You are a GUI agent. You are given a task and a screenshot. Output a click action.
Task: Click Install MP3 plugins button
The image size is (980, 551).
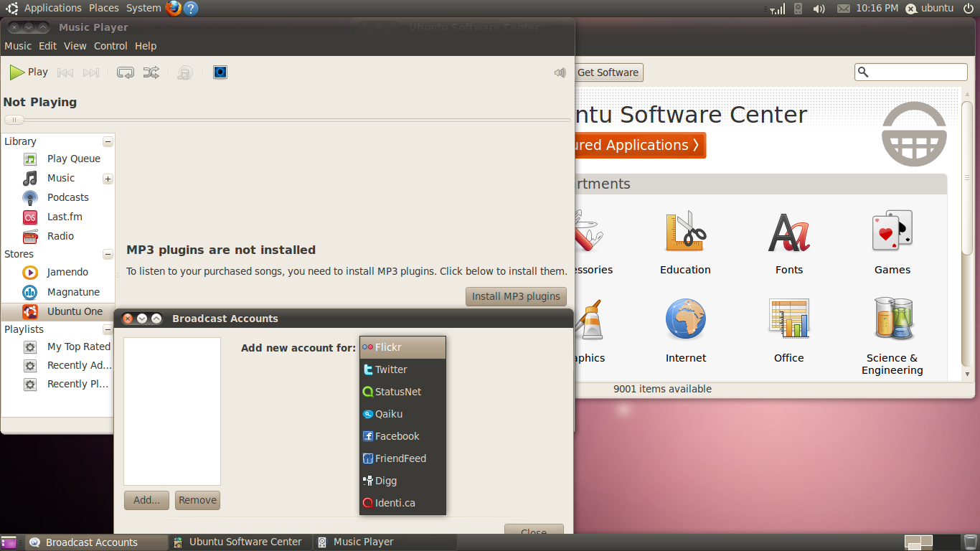(x=516, y=296)
